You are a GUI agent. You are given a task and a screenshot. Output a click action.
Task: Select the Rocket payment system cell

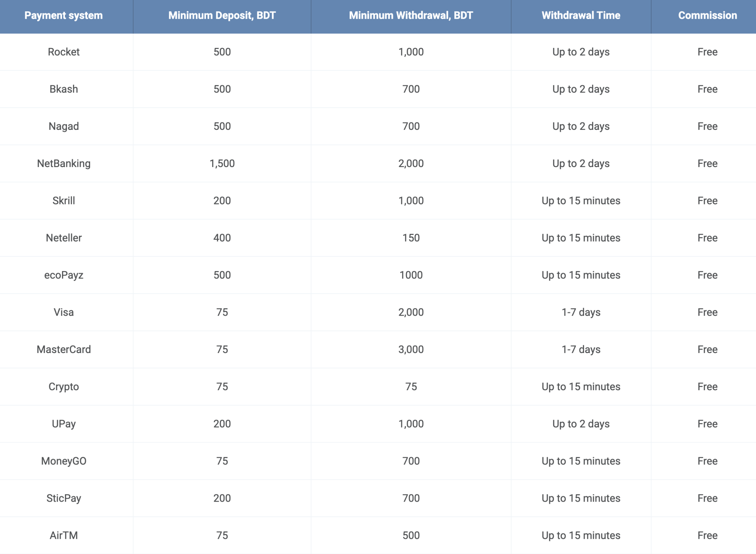[x=63, y=52]
